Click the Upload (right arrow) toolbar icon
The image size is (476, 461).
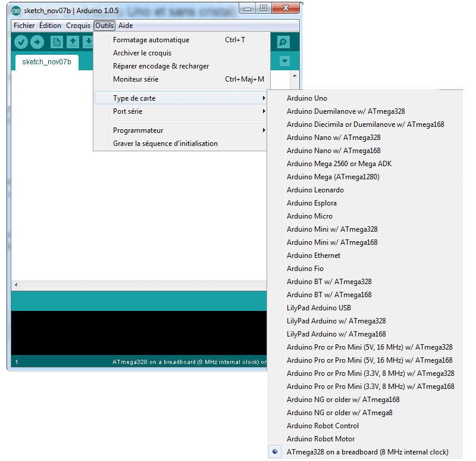[37, 42]
